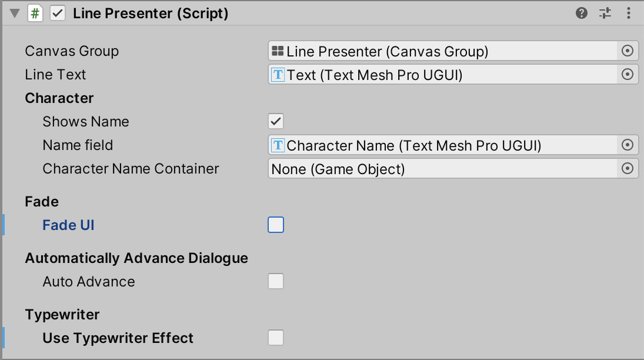Click the Character Name Container field
Image resolution: width=644 pixels, height=360 pixels.
click(x=442, y=169)
